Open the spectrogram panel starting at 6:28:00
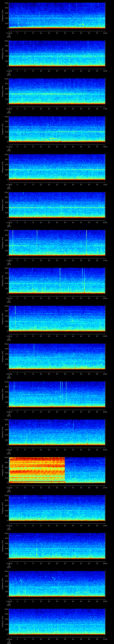 coord(57,546)
